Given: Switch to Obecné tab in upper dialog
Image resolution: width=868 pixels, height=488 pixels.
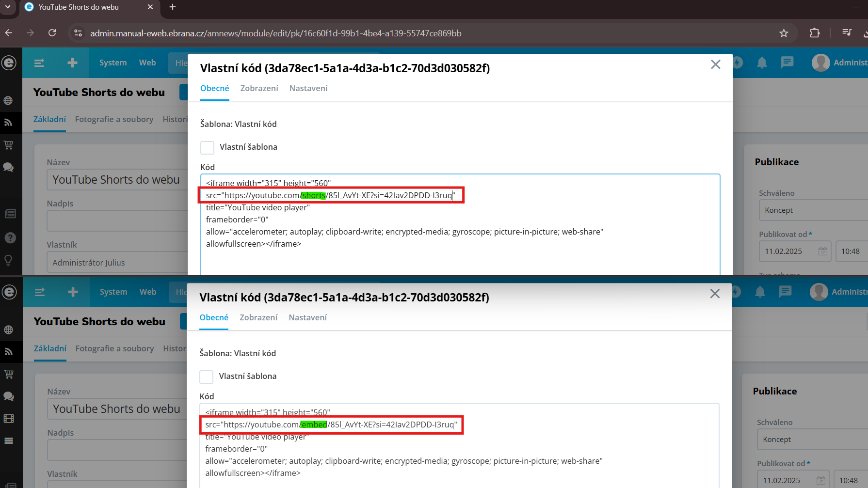Looking at the screenshot, I should click(x=215, y=88).
